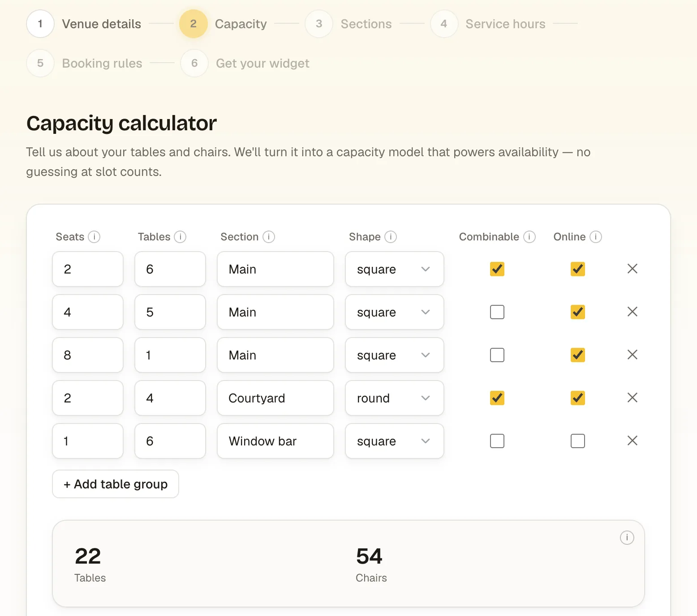
Task: Uncheck Online for the 4-seat Main row
Action: [578, 312]
